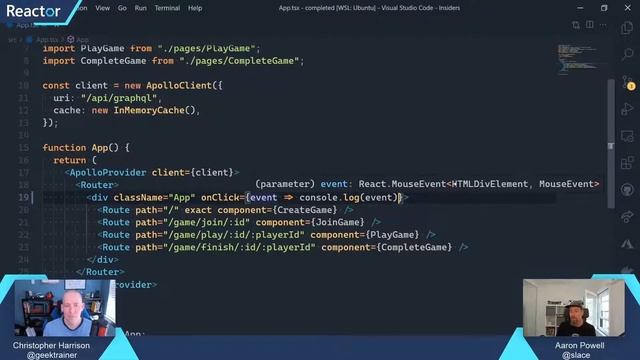Open the Azure view in activity bar
This screenshot has width=640, height=360.
[x=627, y=244]
